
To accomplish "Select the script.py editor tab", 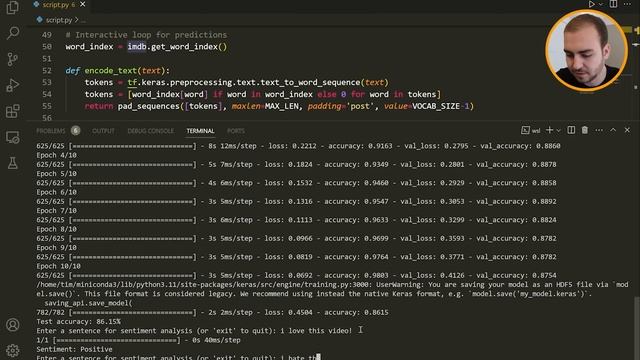I will tap(59, 4).
